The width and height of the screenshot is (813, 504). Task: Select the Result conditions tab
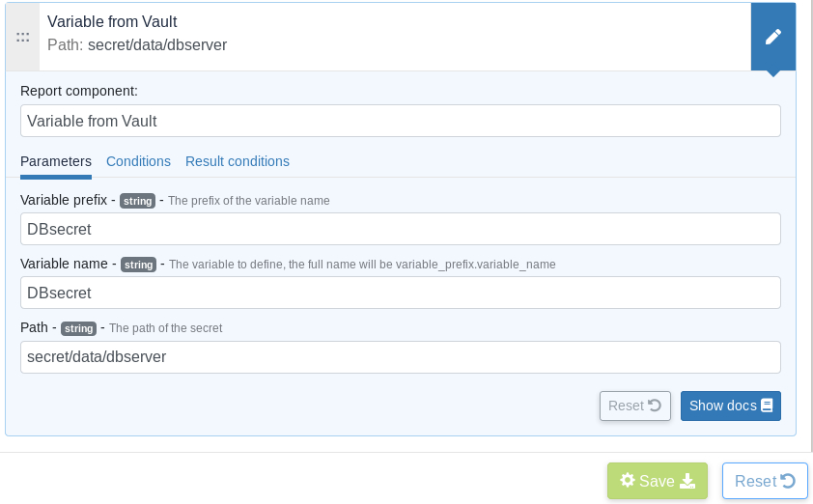pyautogui.click(x=238, y=161)
